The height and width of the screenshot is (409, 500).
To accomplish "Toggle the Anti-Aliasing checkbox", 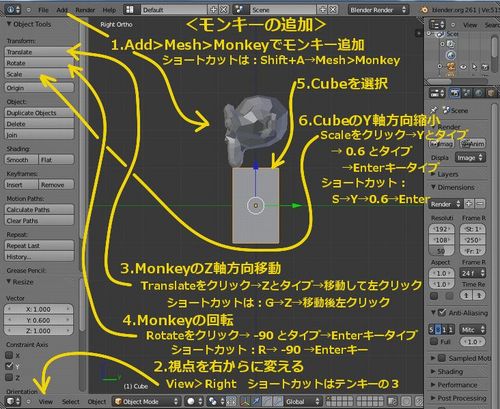I will 442,313.
